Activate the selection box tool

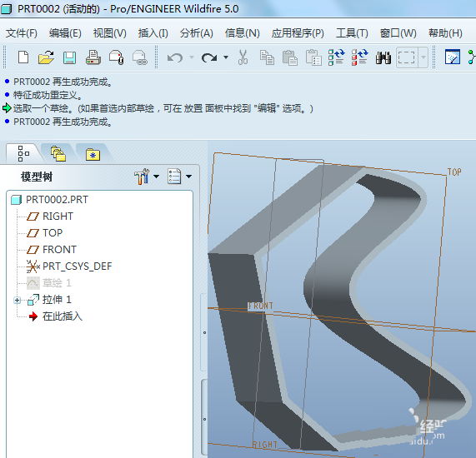click(407, 57)
